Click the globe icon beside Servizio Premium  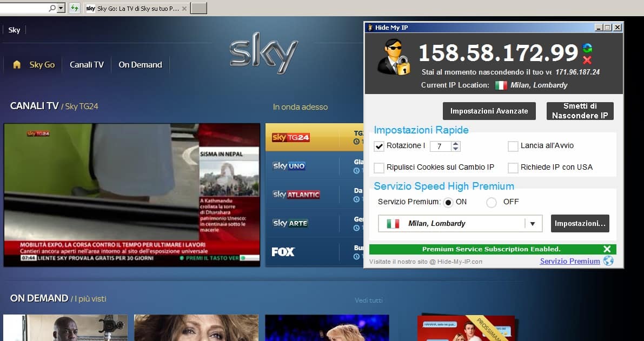click(608, 261)
